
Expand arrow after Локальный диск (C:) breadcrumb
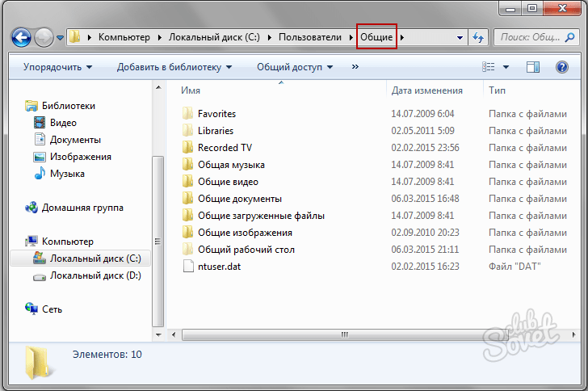click(269, 37)
